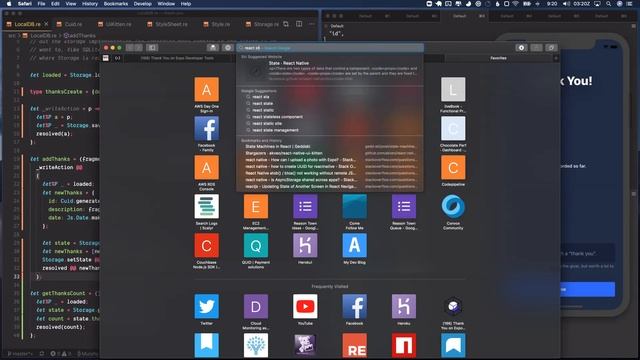The width and height of the screenshot is (640, 360).
Task: Toggle the Safari sidebar button
Action: [x=152, y=47]
